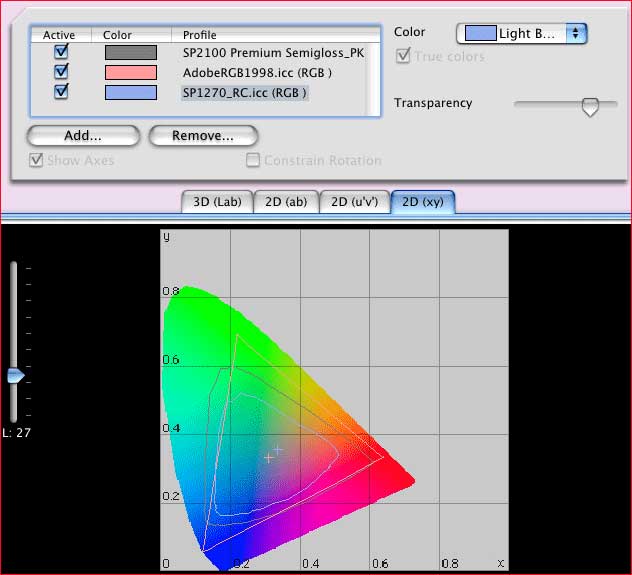The image size is (632, 575).
Task: Click blue color swatch for SP1270_RC.icc
Action: pos(130,92)
